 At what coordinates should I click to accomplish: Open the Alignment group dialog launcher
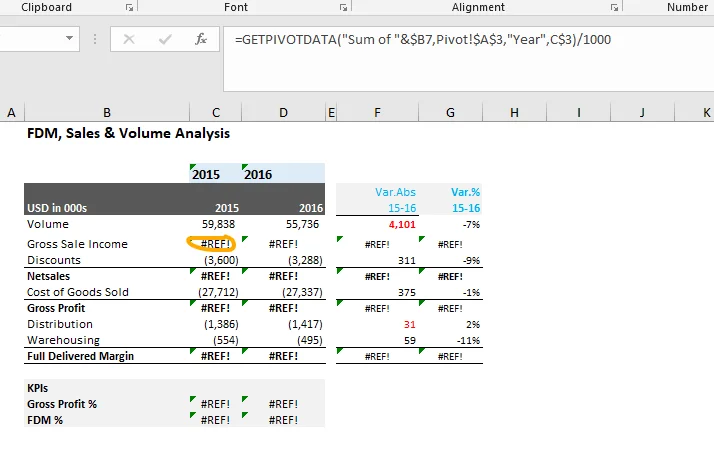click(x=611, y=8)
